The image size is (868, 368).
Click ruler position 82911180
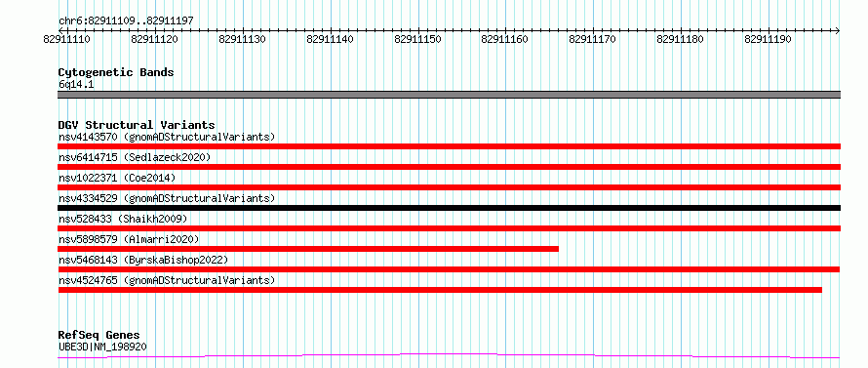coord(681,39)
